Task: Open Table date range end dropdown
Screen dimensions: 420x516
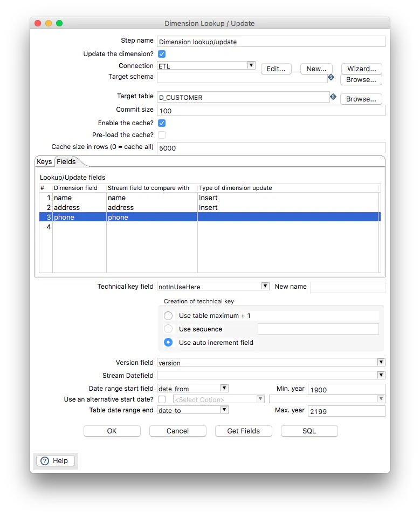Action: [x=224, y=410]
